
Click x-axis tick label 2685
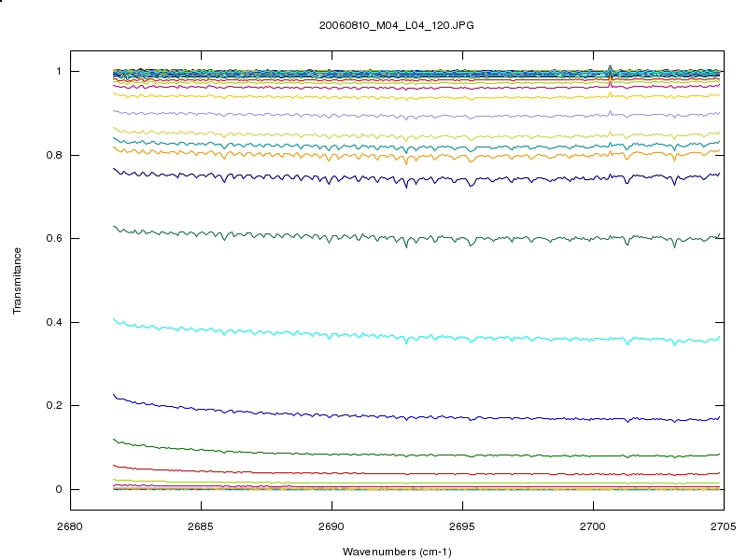(x=201, y=526)
